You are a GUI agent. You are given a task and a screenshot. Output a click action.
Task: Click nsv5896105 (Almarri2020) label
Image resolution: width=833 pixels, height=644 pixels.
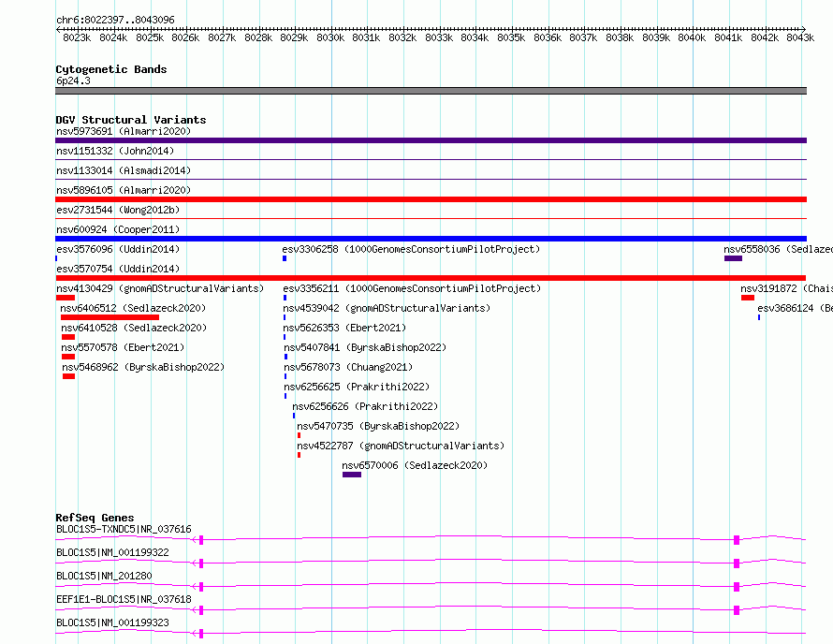124,190
